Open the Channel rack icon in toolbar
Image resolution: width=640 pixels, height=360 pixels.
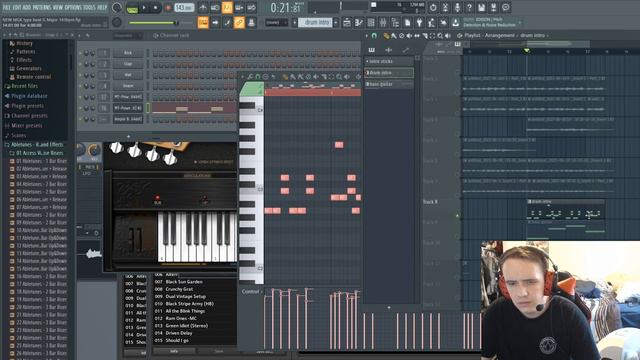[x=371, y=22]
